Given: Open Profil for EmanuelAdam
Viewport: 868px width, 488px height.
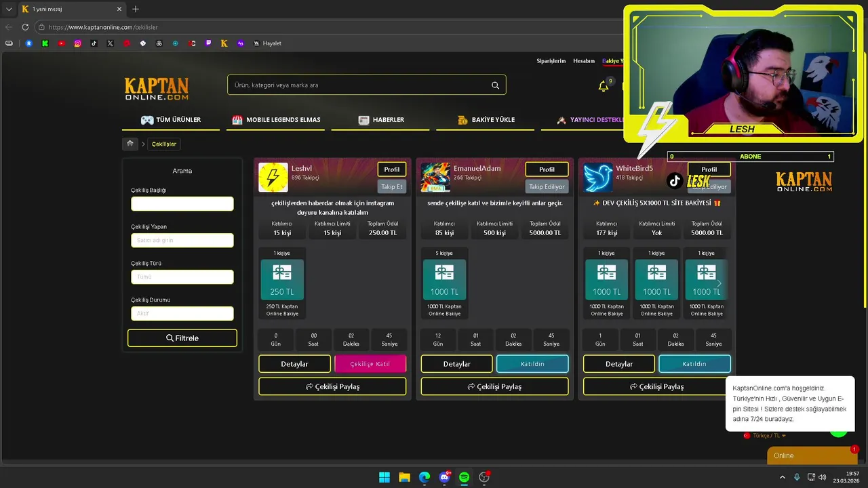Looking at the screenshot, I should point(547,169).
